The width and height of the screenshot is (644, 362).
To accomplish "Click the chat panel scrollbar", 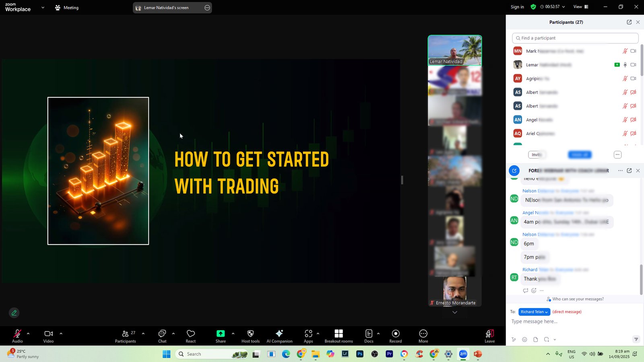I will pyautogui.click(x=641, y=280).
